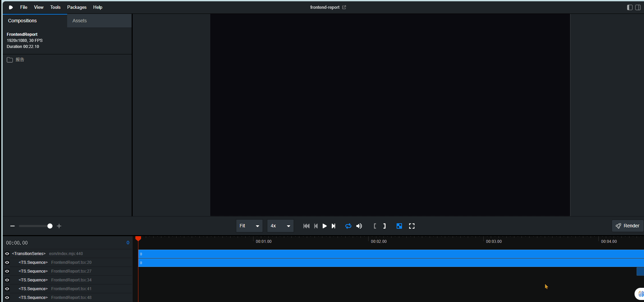This screenshot has width=644, height=302.
Task: Open the Help menu
Action: coord(98,7)
